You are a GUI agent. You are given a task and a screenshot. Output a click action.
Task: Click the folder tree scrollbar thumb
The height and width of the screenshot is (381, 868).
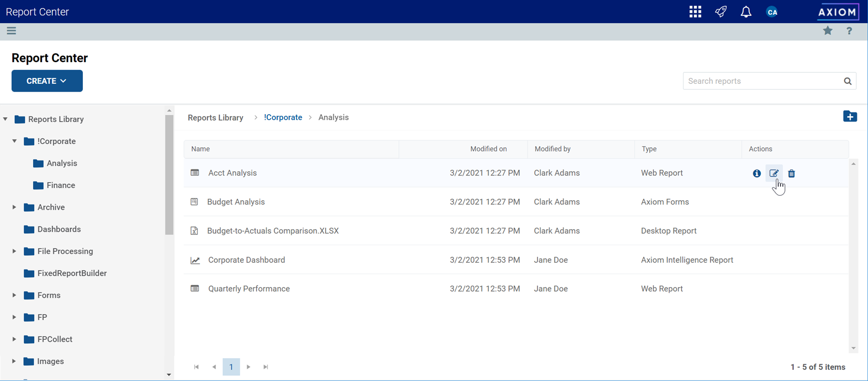(169, 175)
